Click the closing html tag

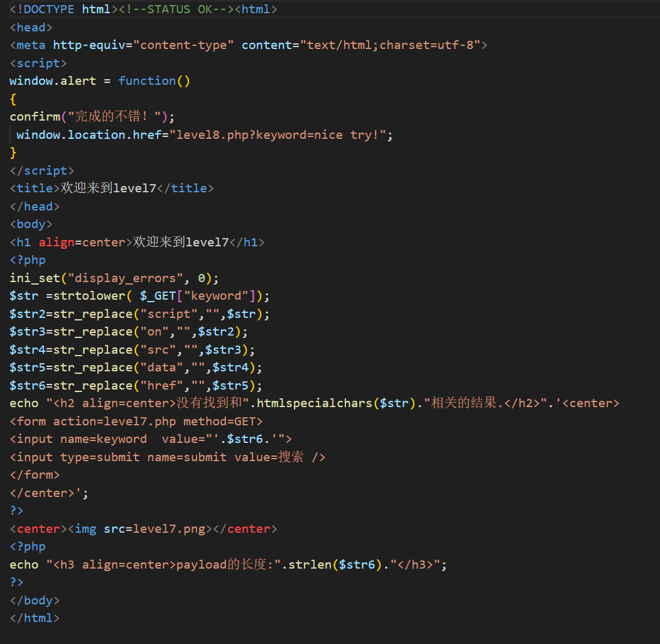[x=35, y=618]
